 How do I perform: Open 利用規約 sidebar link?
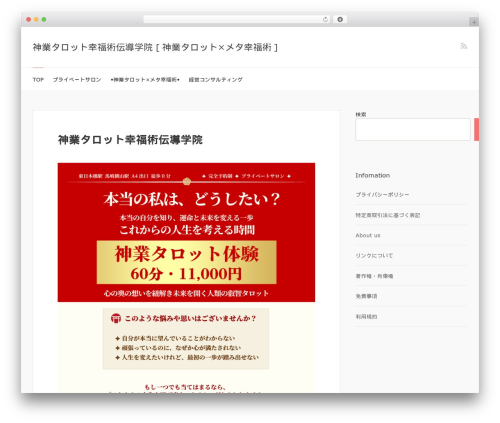pos(366,317)
